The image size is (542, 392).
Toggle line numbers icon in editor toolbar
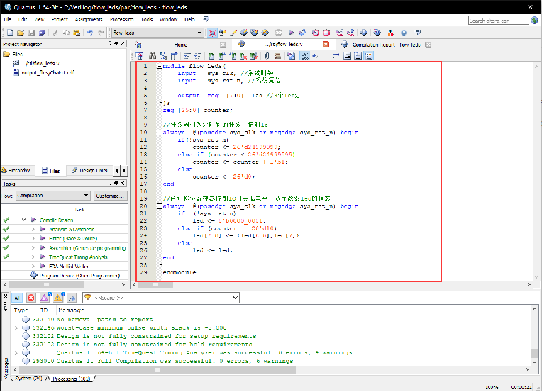coord(305,55)
